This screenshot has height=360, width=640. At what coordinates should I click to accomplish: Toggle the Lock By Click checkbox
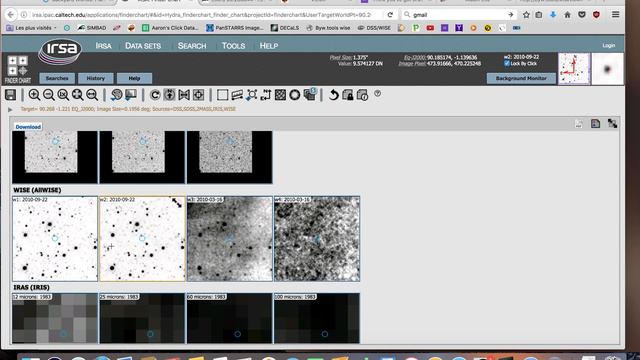[x=507, y=63]
